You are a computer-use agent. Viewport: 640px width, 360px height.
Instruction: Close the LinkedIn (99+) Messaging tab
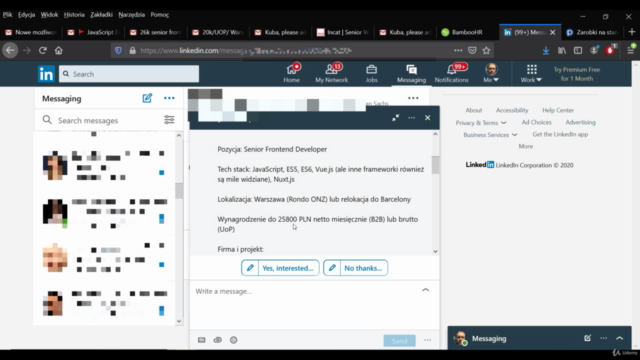coord(553,32)
